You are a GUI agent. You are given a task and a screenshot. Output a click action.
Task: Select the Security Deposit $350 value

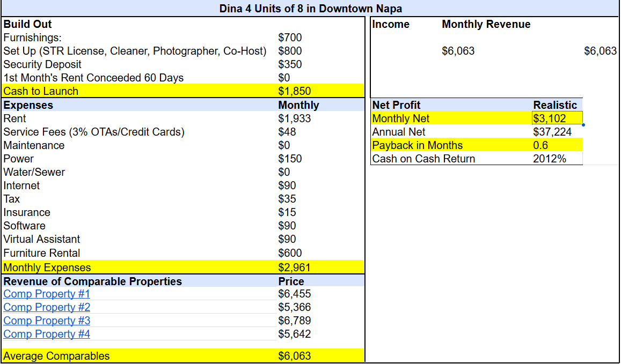pos(290,64)
